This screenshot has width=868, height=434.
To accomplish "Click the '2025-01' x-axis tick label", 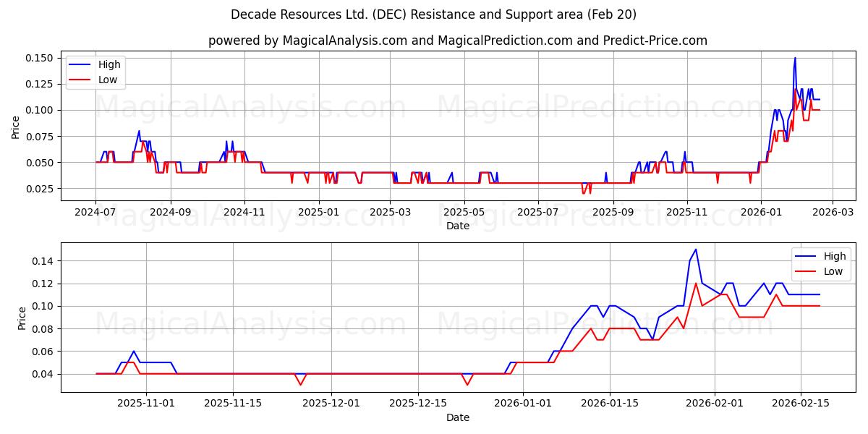I will 319,212.
